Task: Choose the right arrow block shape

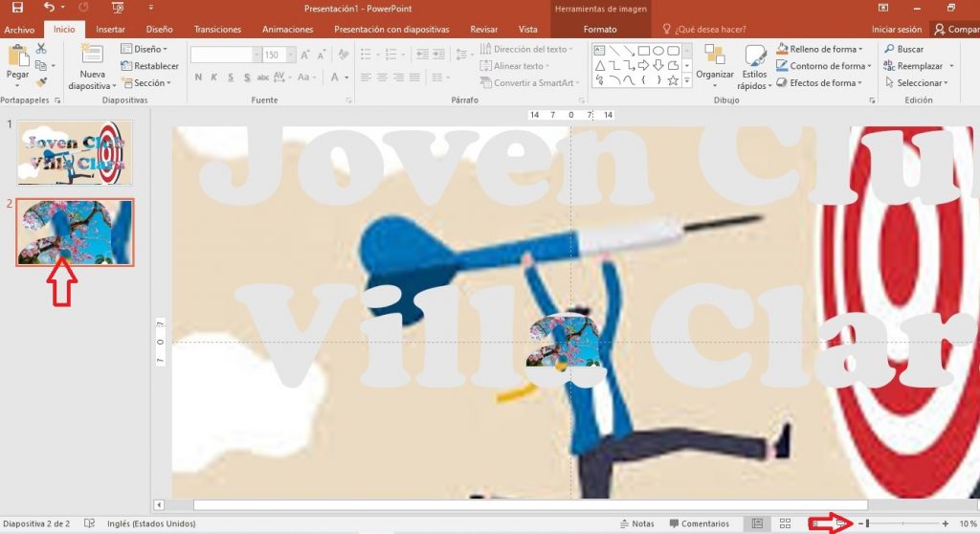Action: point(644,66)
